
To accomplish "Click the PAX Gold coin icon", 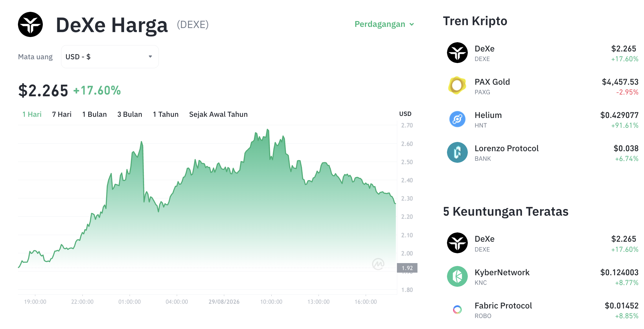I will pyautogui.click(x=457, y=86).
